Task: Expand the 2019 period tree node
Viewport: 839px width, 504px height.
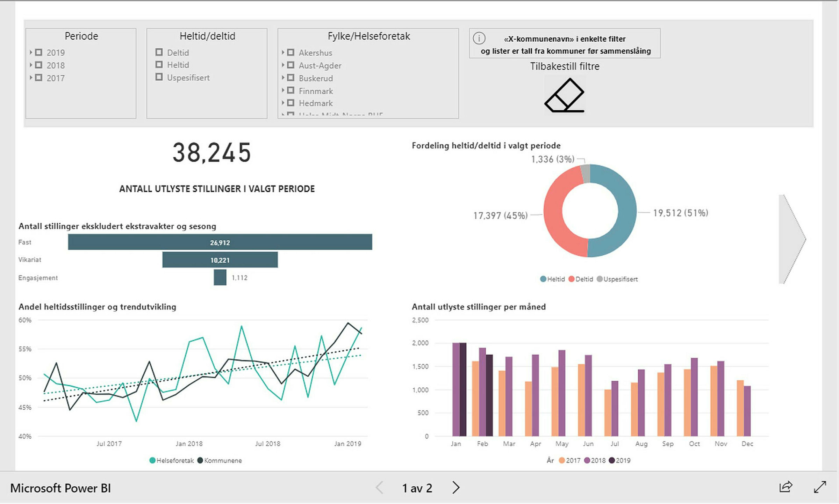Action: click(x=31, y=52)
